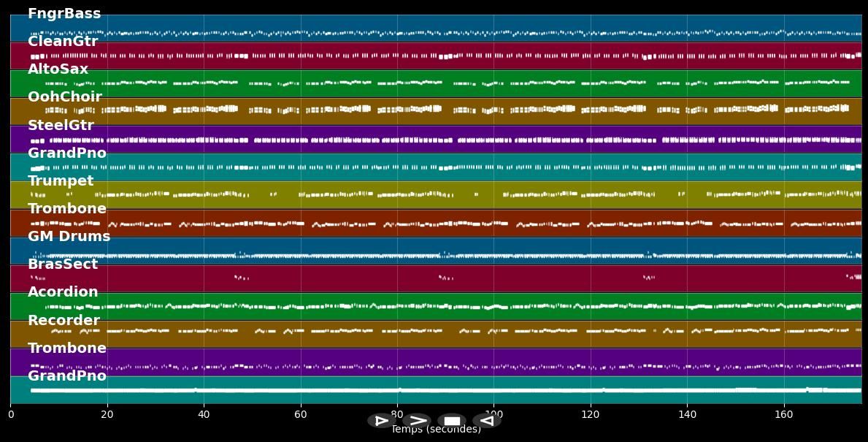The height and width of the screenshot is (442, 868).
Task: Click the 40 second tick on time axis
Action: (x=204, y=415)
